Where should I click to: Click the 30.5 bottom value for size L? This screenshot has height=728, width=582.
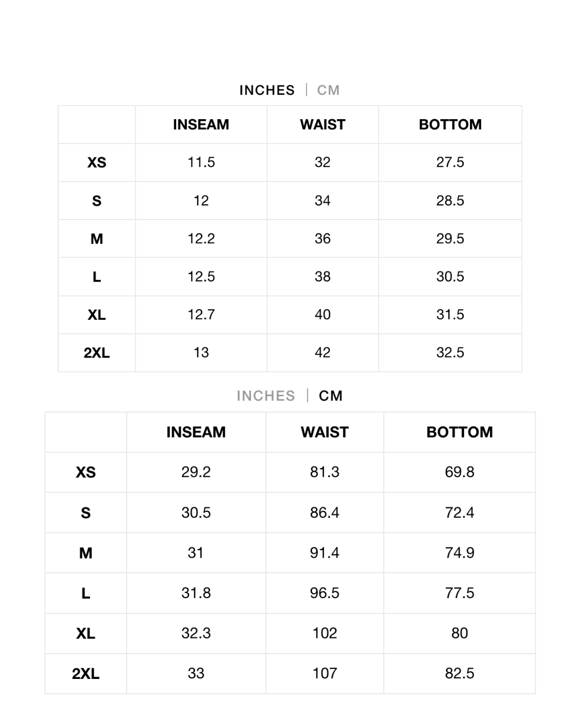coord(450,277)
